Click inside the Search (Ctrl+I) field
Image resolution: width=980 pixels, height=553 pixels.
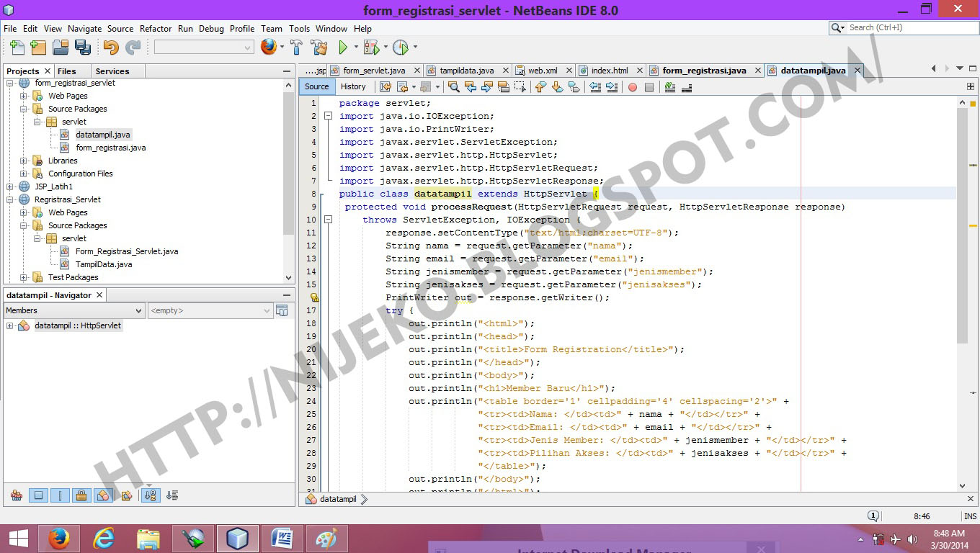[x=901, y=27]
